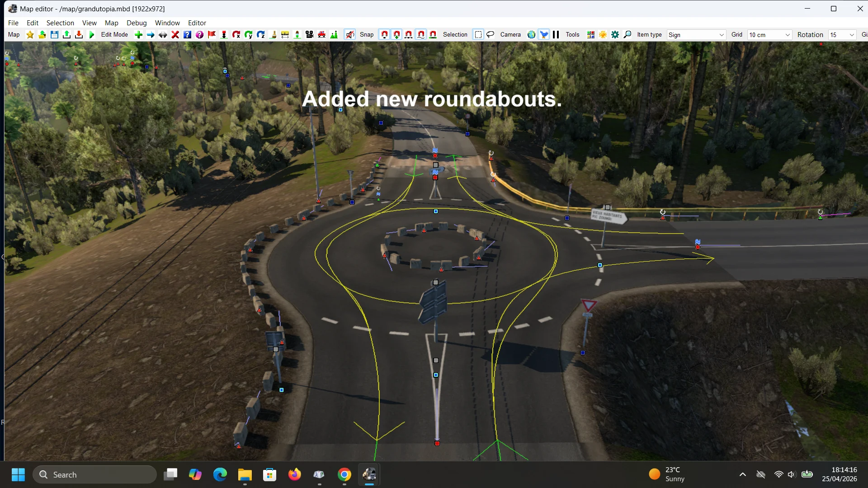The width and height of the screenshot is (868, 488).
Task: Click the magnifier search tool icon
Action: pos(627,35)
